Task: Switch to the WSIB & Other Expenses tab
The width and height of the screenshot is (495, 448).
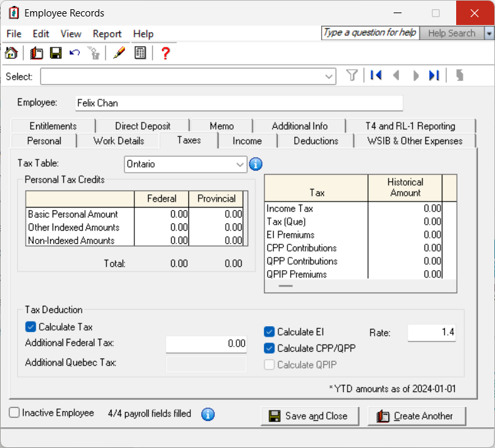Action: pos(415,141)
